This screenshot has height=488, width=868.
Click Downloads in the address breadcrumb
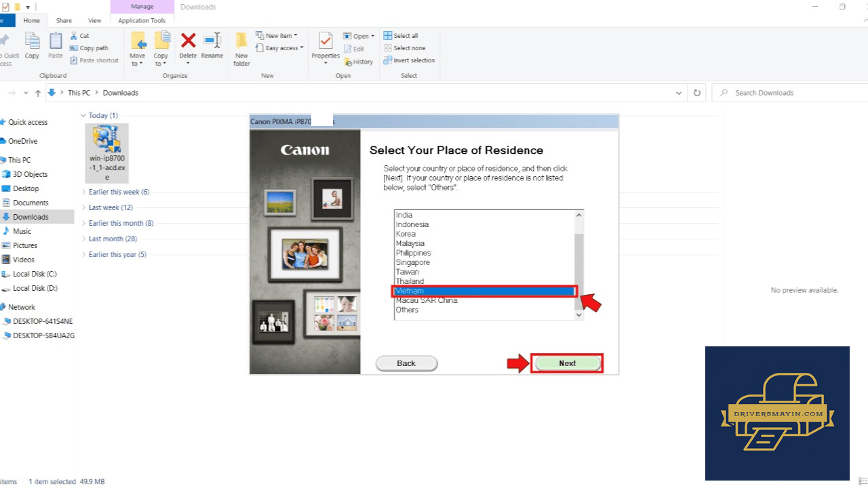point(121,93)
